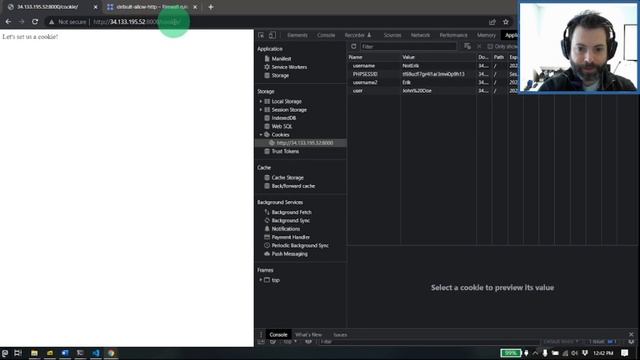Switch to the Sources tab
Image resolution: width=640 pixels, height=360 pixels.
(x=392, y=35)
